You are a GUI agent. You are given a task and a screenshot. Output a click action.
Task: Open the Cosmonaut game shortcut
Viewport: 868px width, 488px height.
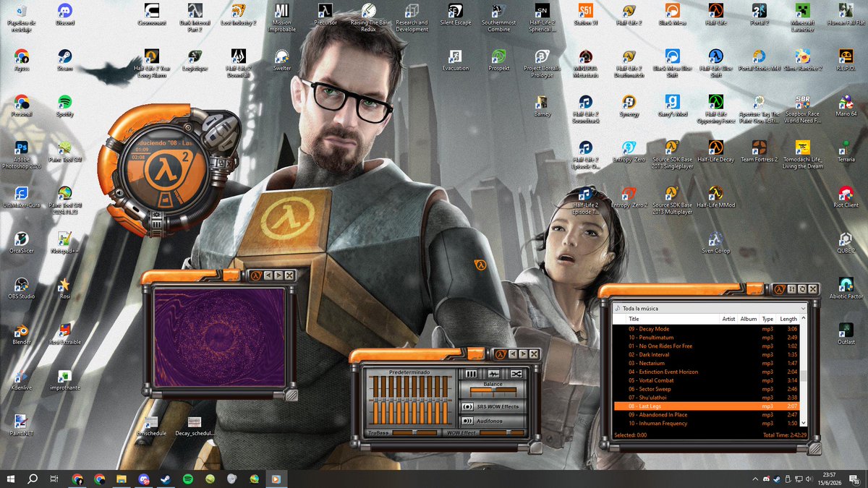coord(152,14)
